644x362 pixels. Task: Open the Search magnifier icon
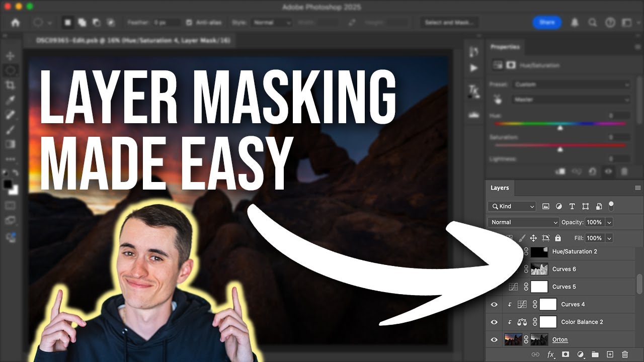pos(593,23)
